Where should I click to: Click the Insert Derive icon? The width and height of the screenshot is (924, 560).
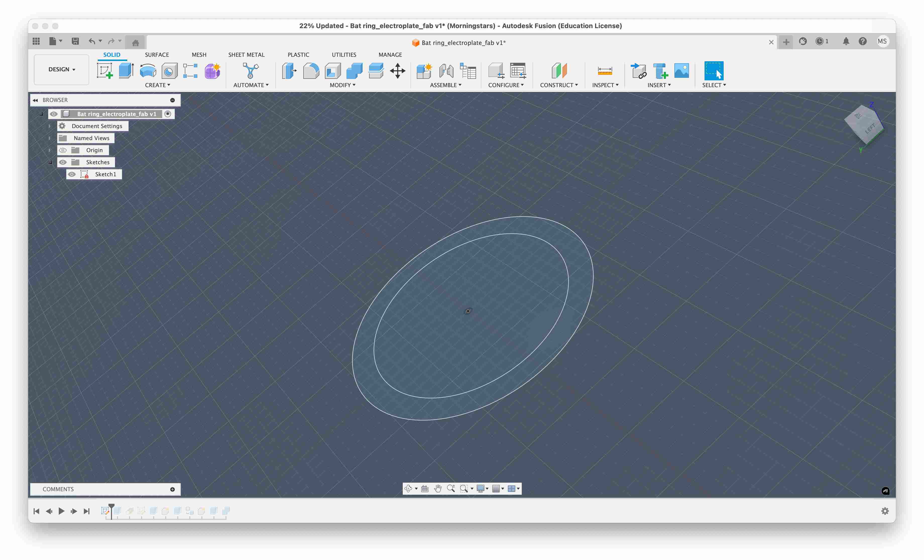(x=639, y=71)
